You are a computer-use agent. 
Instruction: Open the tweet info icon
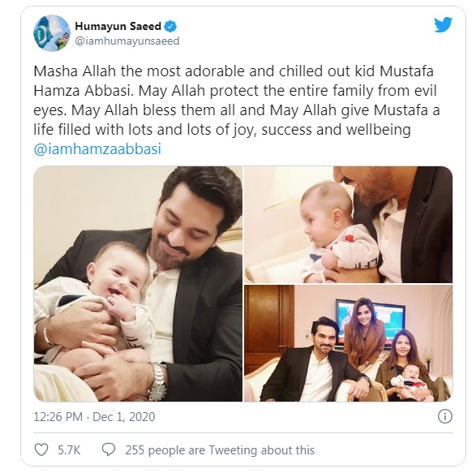pyautogui.click(x=445, y=416)
